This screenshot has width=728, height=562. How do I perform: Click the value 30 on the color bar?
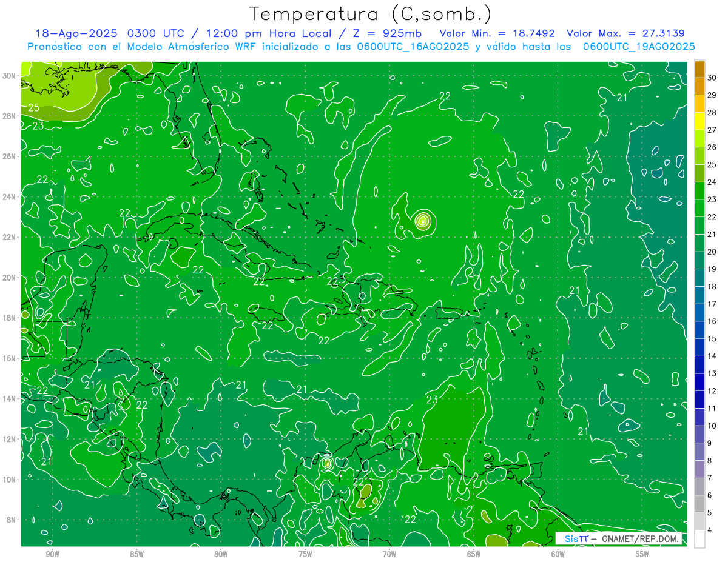712,77
